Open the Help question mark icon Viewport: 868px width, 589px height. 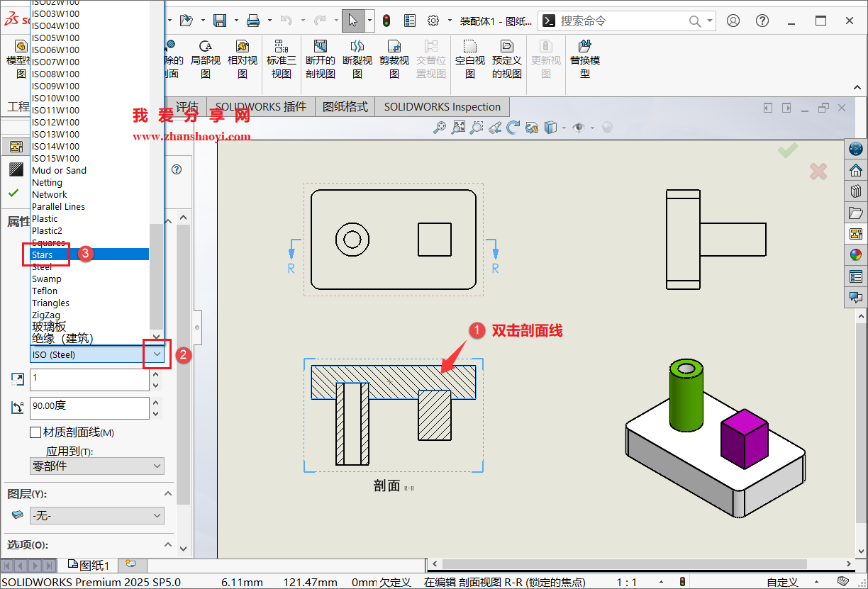pyautogui.click(x=762, y=21)
